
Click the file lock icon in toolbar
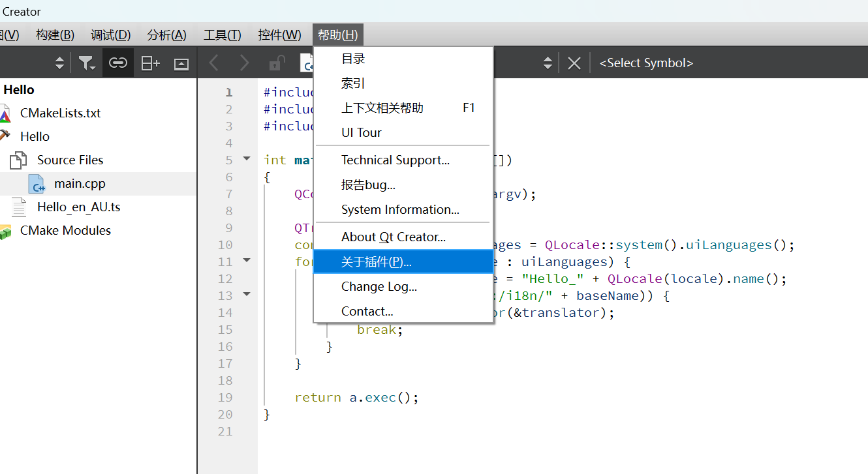(276, 63)
